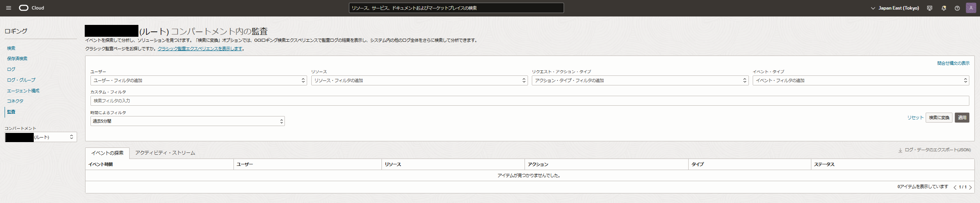The image size is (980, 203).
Task: Open the hamburger navigation menu
Action: (x=8, y=8)
